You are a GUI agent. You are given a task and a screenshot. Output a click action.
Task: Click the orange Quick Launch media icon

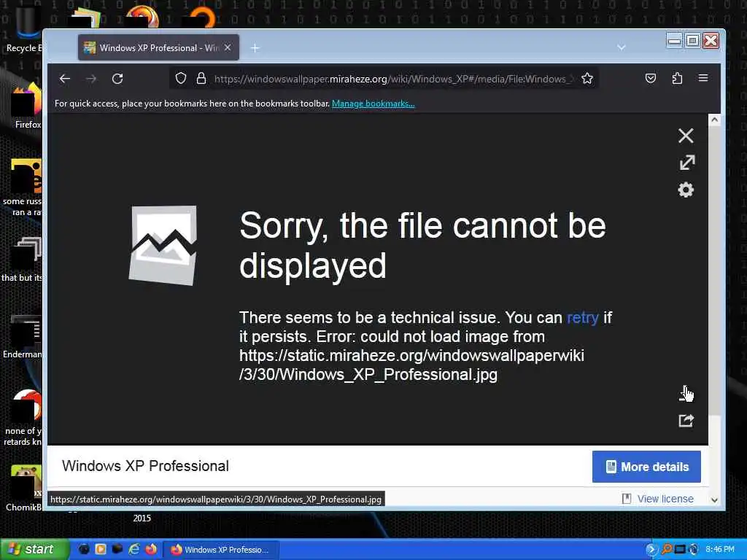(x=101, y=550)
